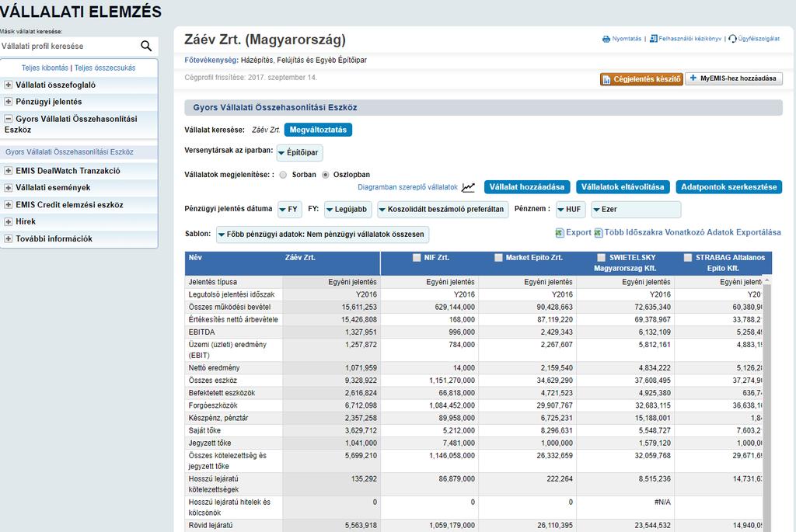Focus the Vállalati profil keresése search field
796x532 pixels.
pyautogui.click(x=69, y=46)
